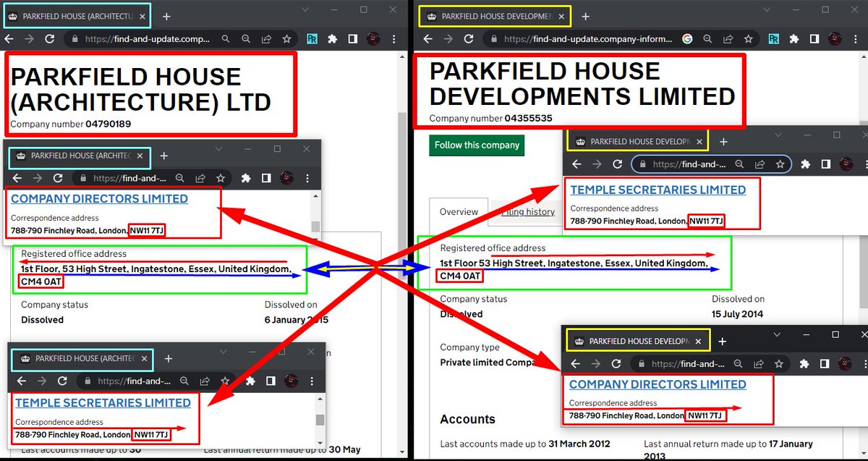Click the Accounts heading
Viewport: 868px width, 461px height.
[x=467, y=419]
